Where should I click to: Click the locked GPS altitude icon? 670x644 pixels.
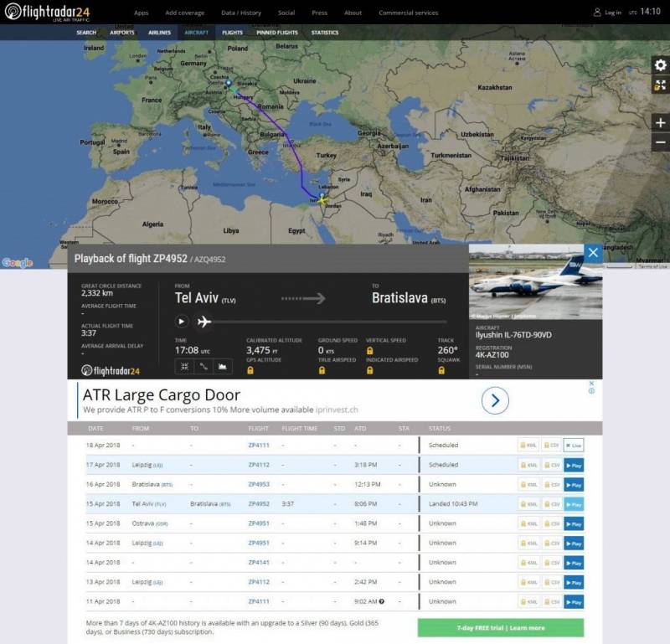250,370
